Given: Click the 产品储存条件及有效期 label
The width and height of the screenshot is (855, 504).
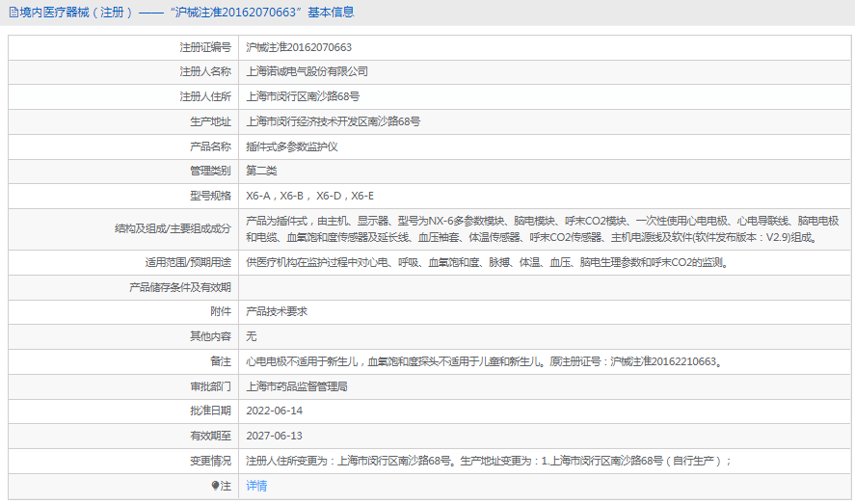Looking at the screenshot, I should click(180, 287).
